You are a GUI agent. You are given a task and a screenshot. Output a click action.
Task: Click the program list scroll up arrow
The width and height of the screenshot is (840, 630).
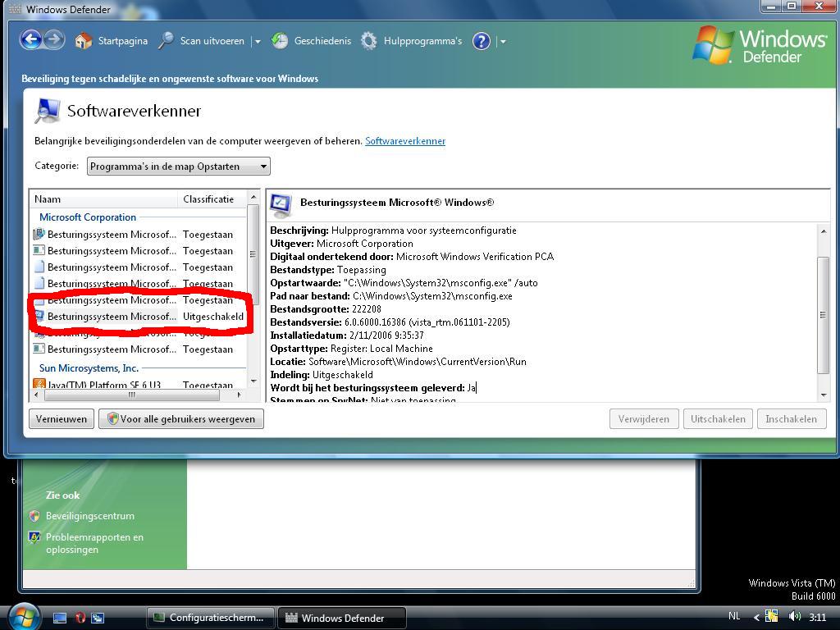point(253,197)
